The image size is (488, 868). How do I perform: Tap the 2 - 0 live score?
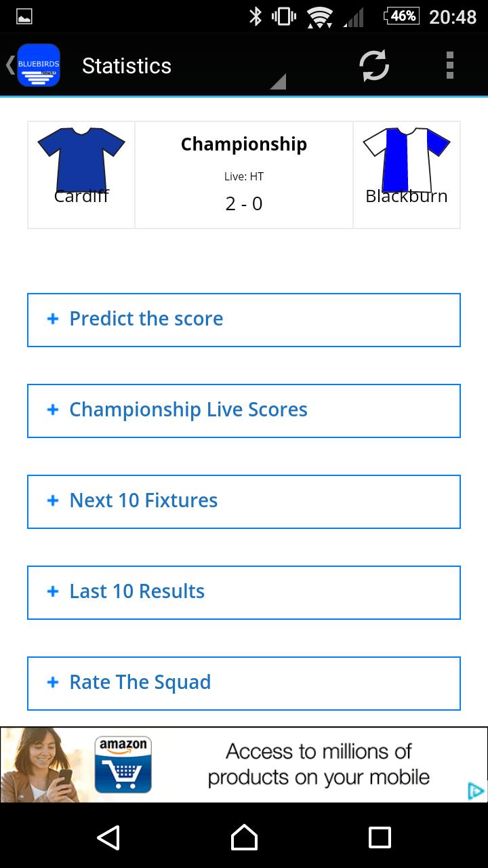coord(244,203)
